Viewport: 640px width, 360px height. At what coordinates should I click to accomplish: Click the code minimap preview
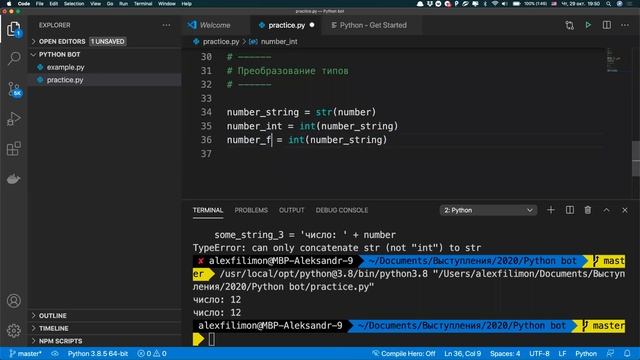click(x=613, y=60)
